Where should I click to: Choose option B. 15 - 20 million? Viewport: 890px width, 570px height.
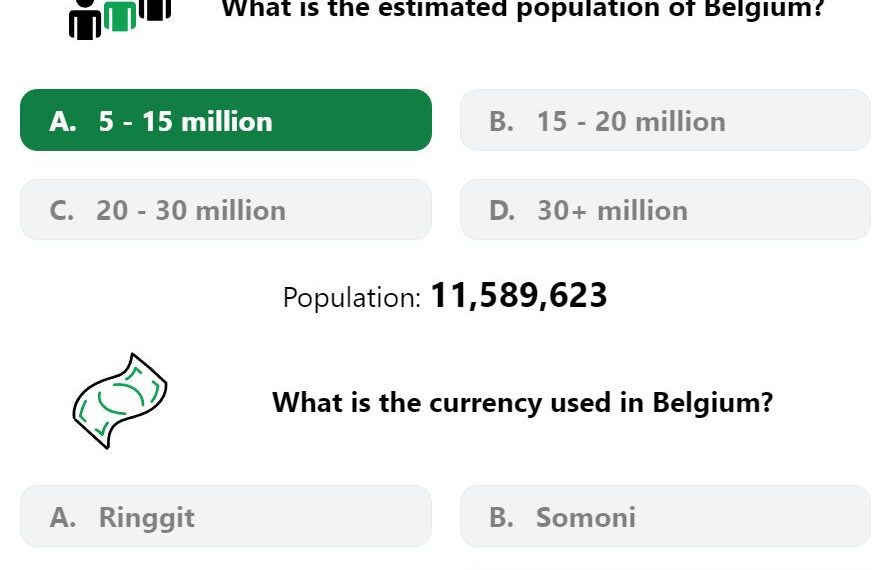click(x=665, y=120)
